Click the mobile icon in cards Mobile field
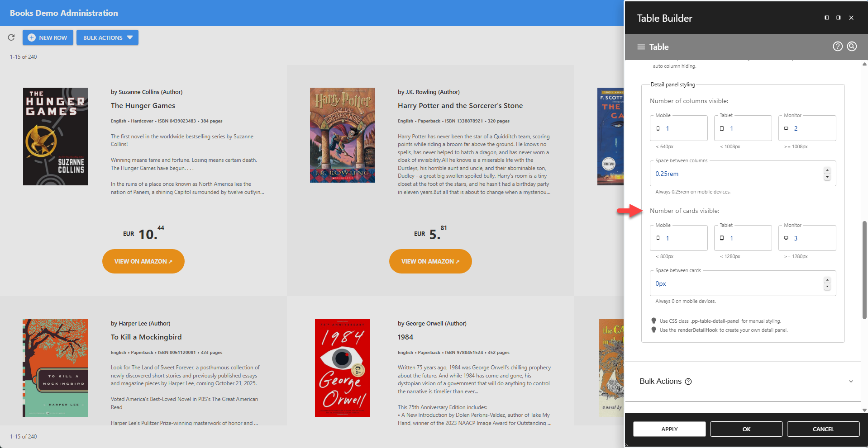The width and height of the screenshot is (868, 448). pyautogui.click(x=658, y=238)
